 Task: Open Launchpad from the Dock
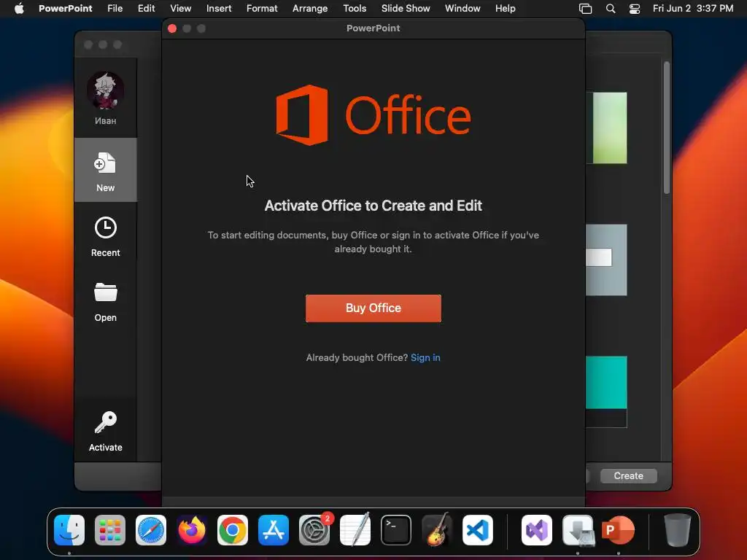110,530
